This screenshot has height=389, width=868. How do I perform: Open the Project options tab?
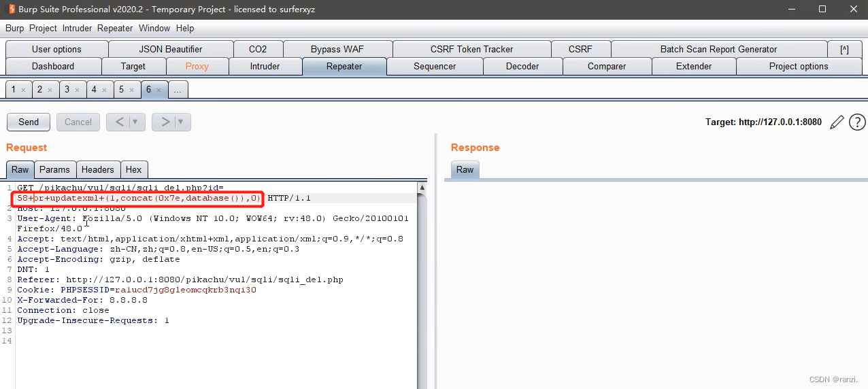tap(799, 66)
